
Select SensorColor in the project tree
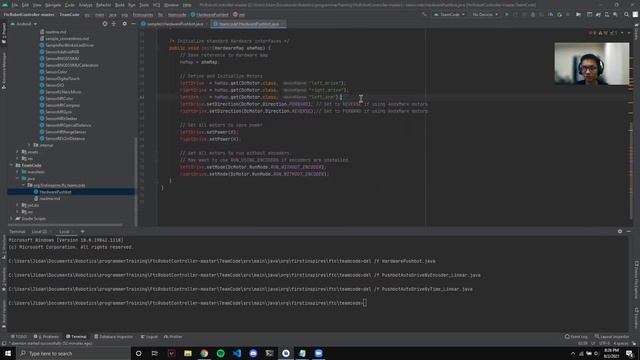click(x=56, y=72)
